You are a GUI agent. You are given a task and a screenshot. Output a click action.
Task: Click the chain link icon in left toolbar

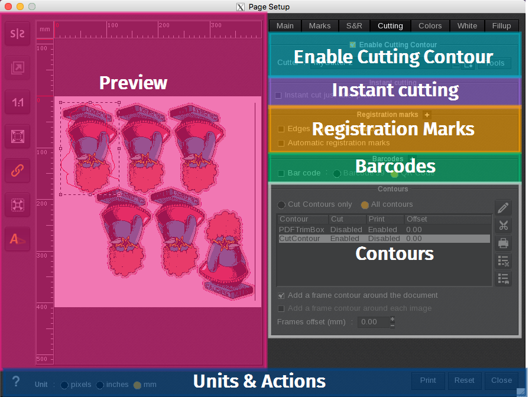18,171
